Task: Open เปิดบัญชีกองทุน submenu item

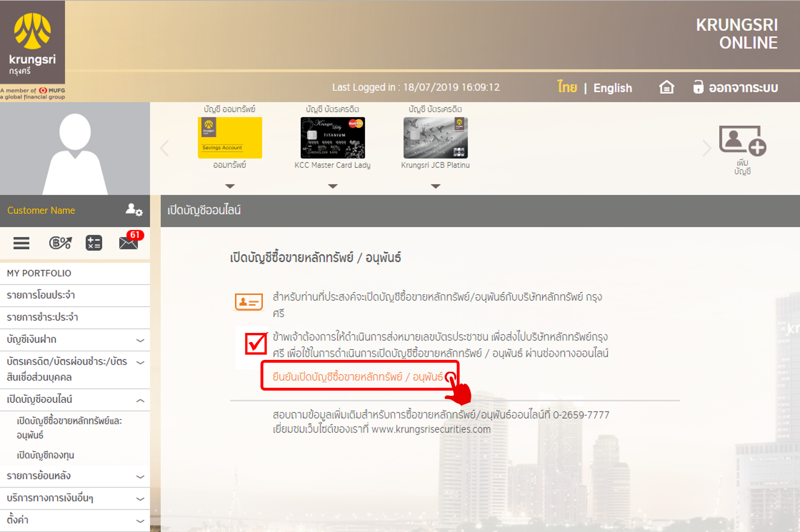Action: click(x=45, y=455)
